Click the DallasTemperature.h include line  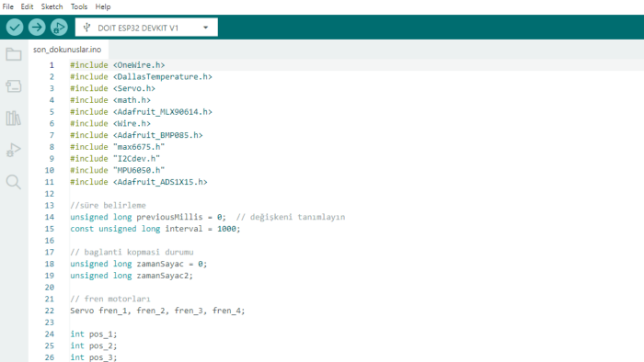pyautogui.click(x=141, y=76)
